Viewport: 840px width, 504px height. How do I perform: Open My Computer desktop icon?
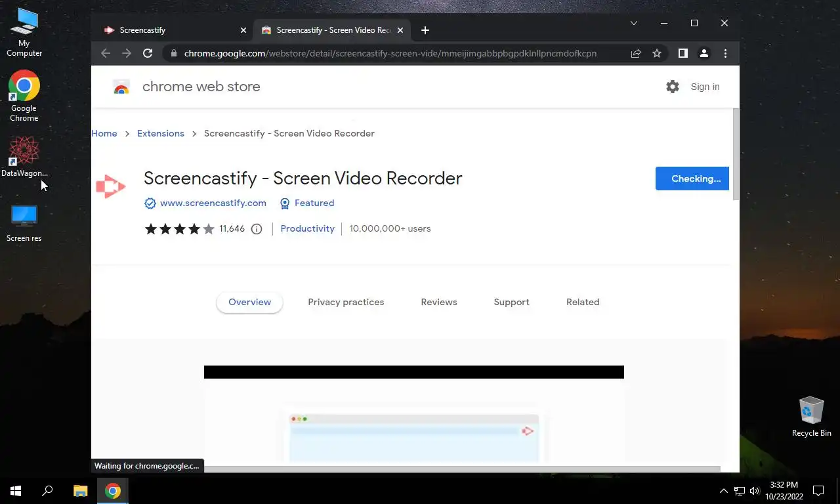click(24, 33)
